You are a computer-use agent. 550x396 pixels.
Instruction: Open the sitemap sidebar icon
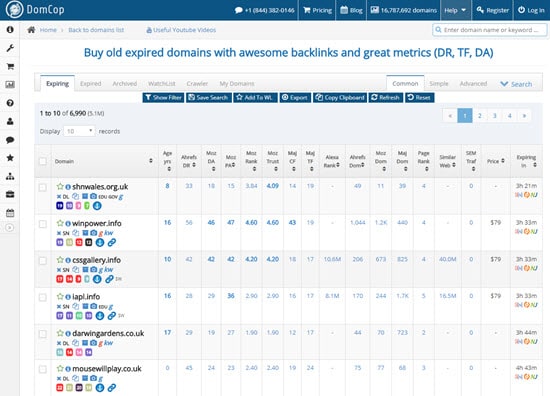(x=10, y=176)
